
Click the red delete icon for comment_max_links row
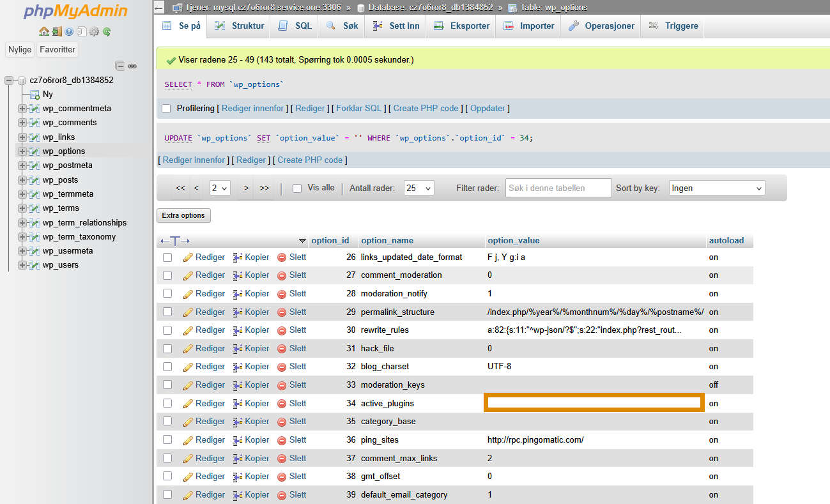282,459
